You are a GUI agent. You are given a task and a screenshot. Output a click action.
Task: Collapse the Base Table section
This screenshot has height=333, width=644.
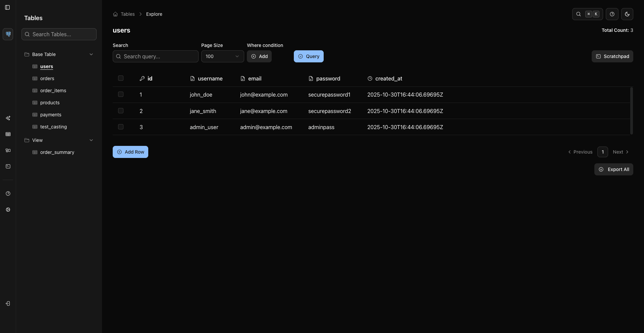(x=91, y=54)
